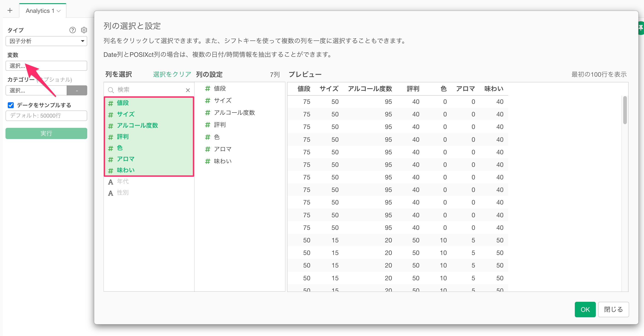Click the minus button next to カテゴリー
The width and height of the screenshot is (644, 336).
point(77,90)
